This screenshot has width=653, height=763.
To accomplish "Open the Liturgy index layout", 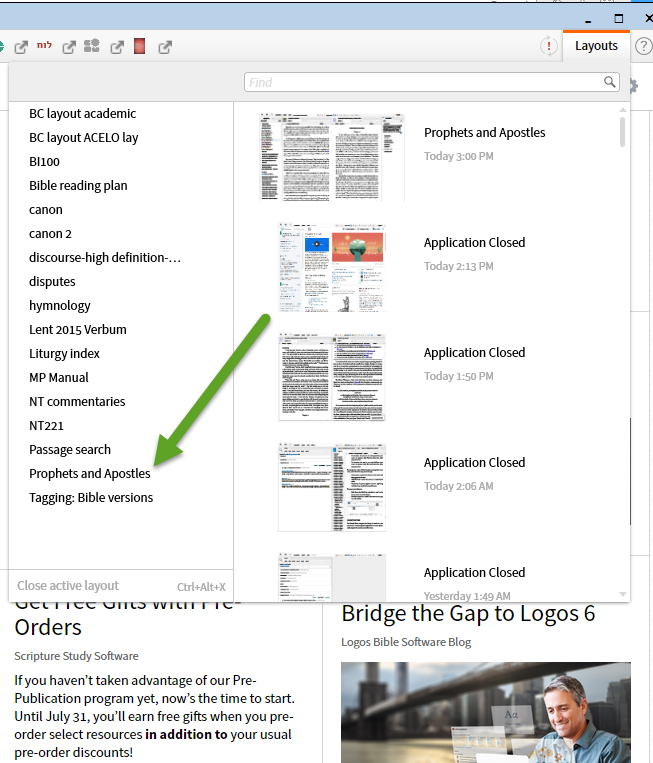I will point(64,354).
